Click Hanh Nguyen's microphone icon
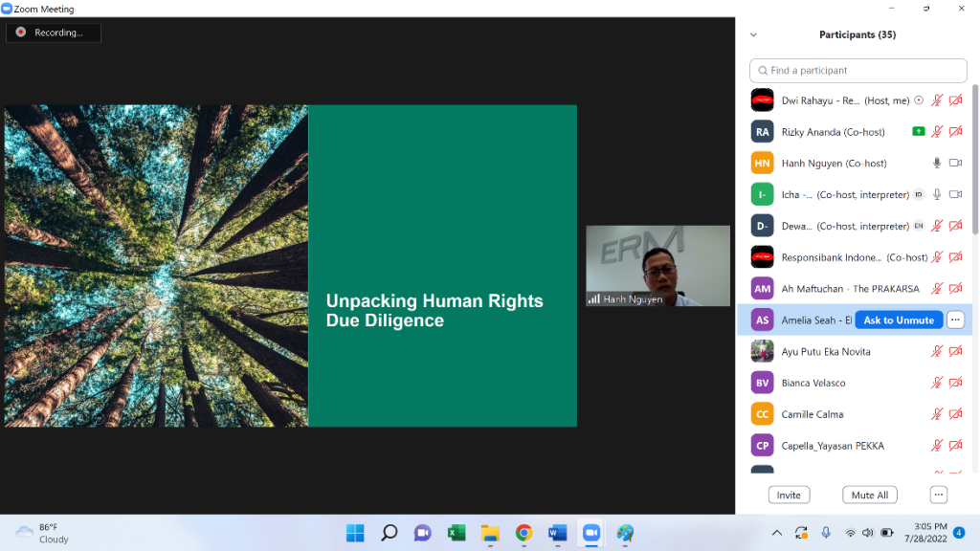The image size is (980, 551). [936, 163]
